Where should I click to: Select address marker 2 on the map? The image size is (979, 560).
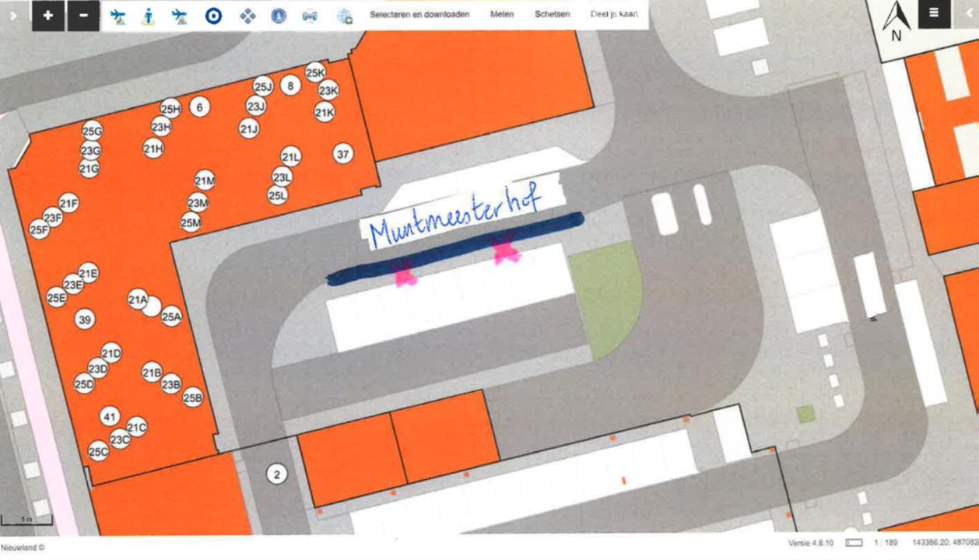pos(276,474)
